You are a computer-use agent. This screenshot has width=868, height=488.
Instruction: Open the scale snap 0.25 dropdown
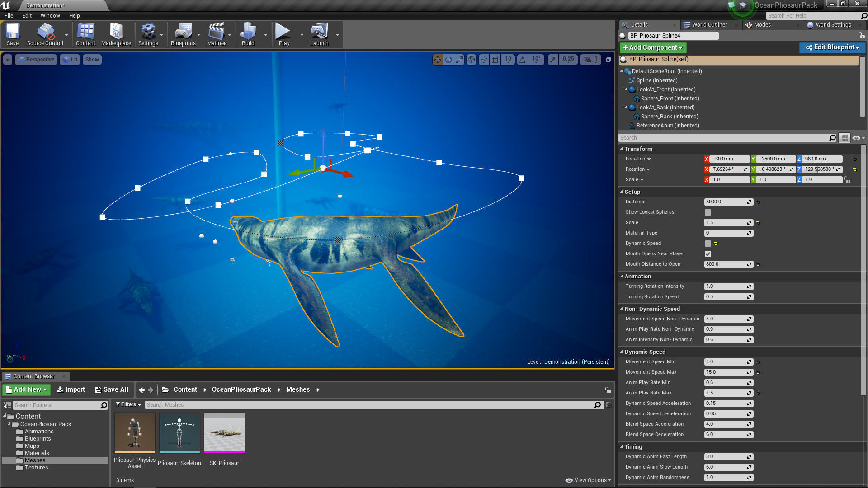point(568,60)
